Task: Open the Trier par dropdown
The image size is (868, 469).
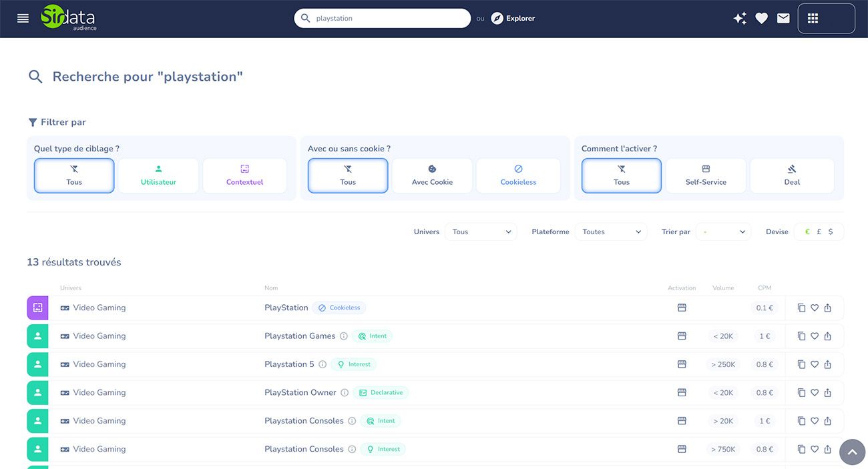Action: click(x=723, y=231)
